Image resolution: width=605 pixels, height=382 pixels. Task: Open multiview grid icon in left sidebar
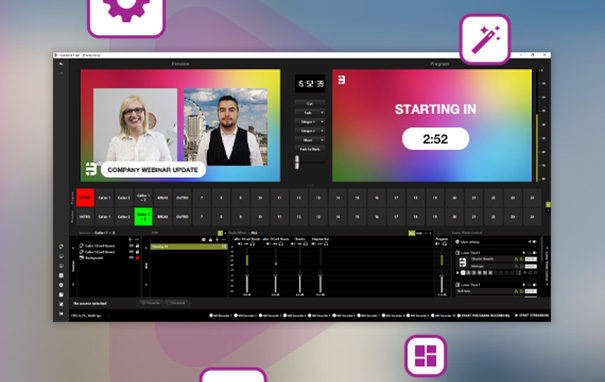click(x=61, y=276)
